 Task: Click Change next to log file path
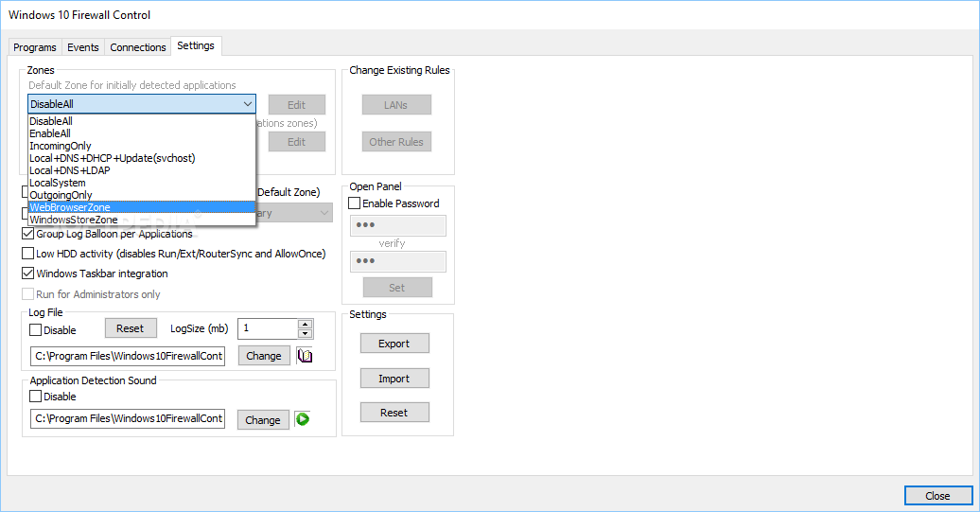click(264, 356)
